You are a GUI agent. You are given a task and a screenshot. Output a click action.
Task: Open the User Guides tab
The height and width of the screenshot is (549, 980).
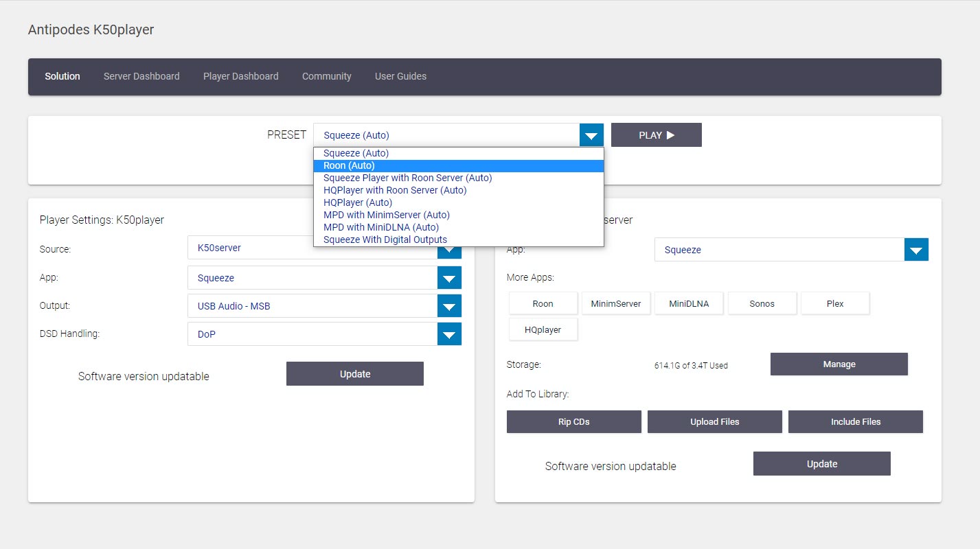click(x=400, y=76)
